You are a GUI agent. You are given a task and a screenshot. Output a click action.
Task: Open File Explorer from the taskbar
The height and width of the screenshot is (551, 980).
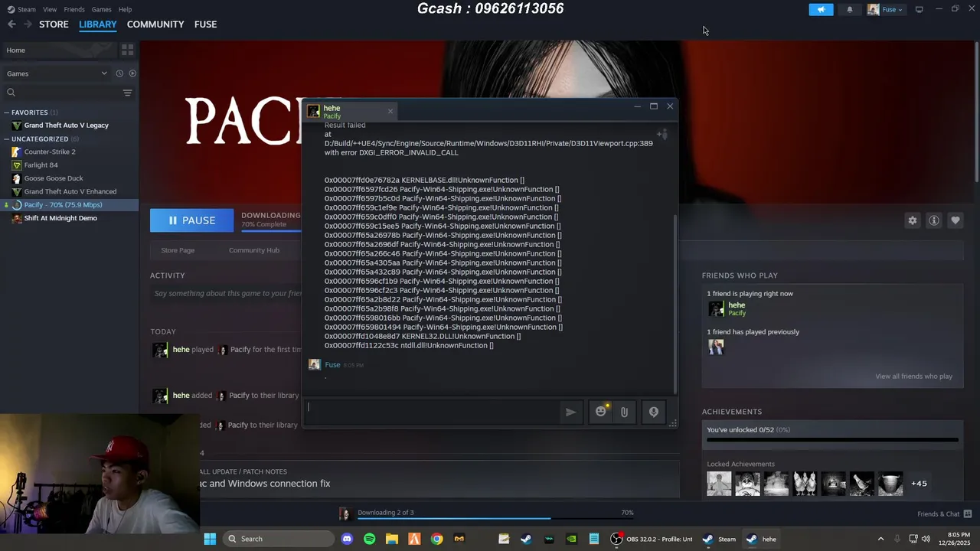tap(392, 539)
